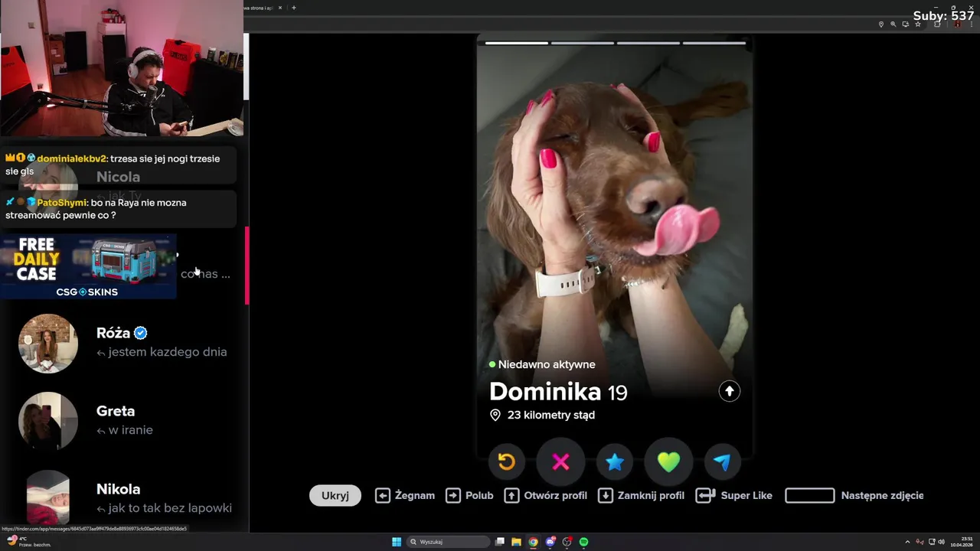Click the blue verified badge next to Róża
The image size is (980, 551).
pyautogui.click(x=140, y=333)
